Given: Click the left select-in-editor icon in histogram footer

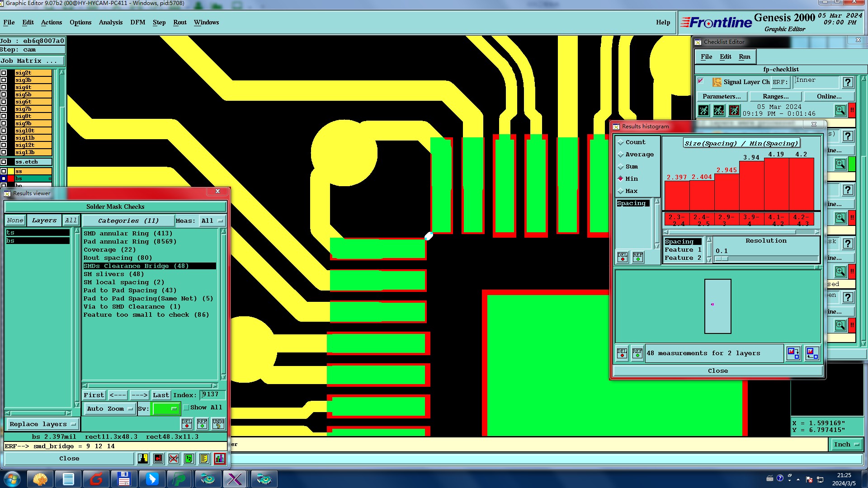Looking at the screenshot, I should (793, 353).
